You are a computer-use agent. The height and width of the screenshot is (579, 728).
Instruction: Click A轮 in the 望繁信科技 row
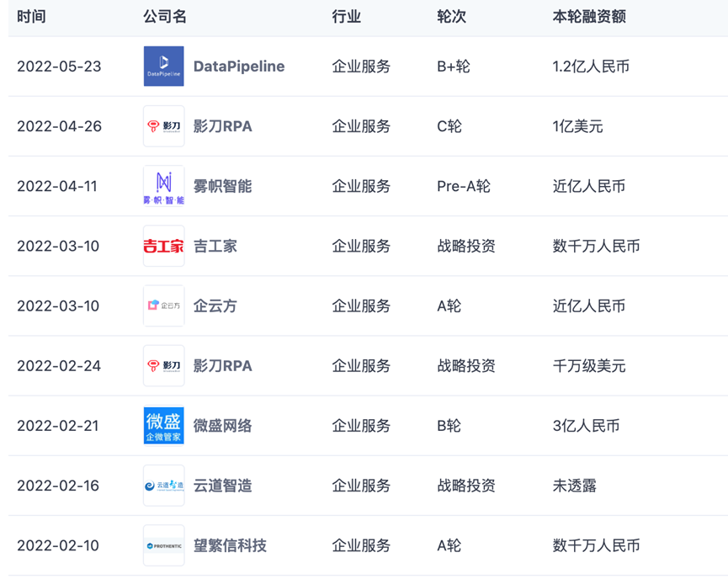(449, 545)
